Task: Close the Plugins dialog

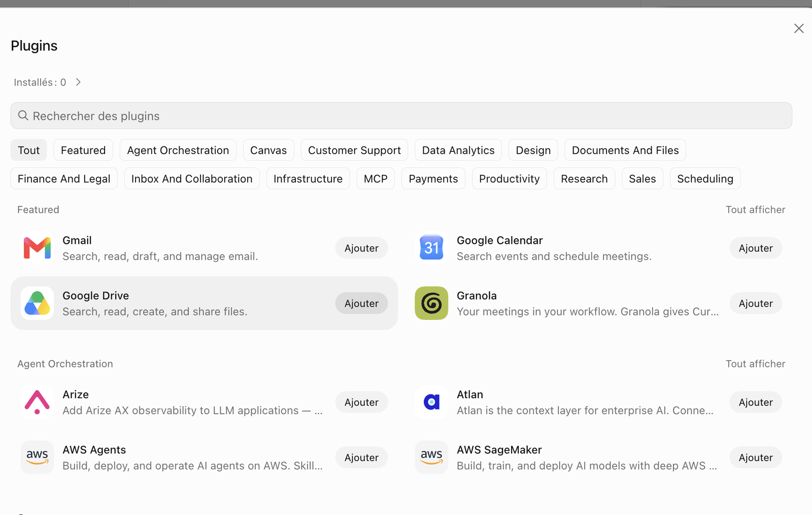Action: click(x=799, y=28)
